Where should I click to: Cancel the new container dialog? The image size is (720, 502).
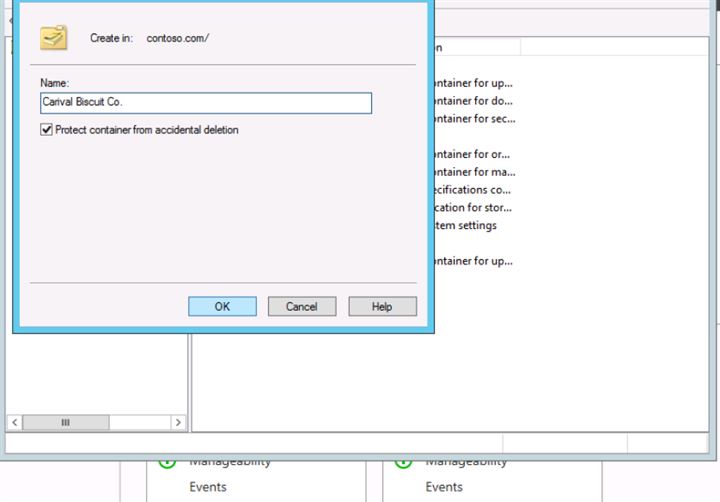pyautogui.click(x=302, y=306)
